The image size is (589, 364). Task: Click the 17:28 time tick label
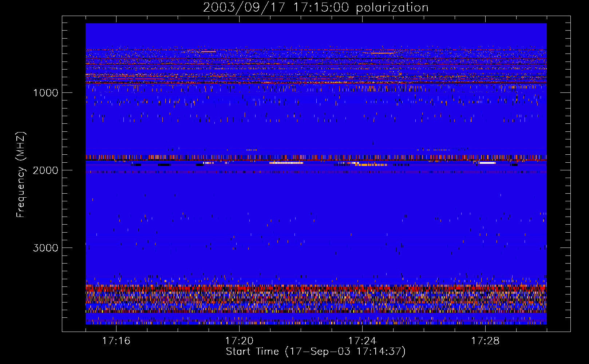[x=485, y=341]
